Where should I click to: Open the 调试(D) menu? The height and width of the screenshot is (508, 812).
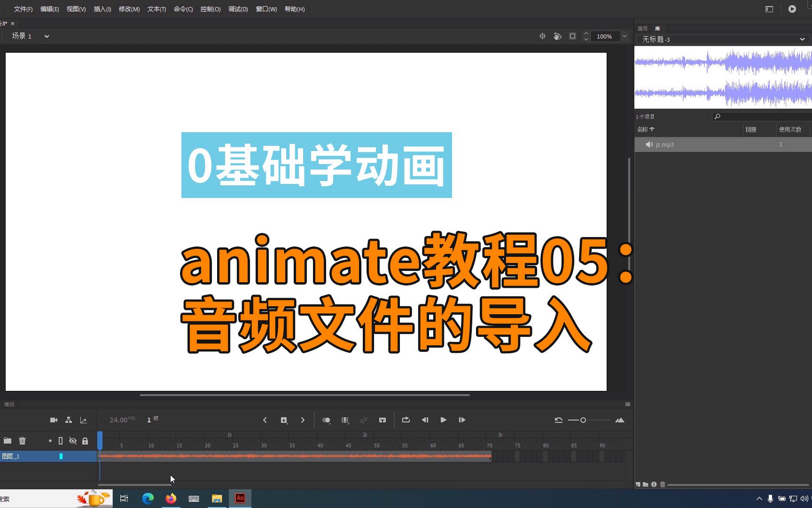click(x=238, y=9)
